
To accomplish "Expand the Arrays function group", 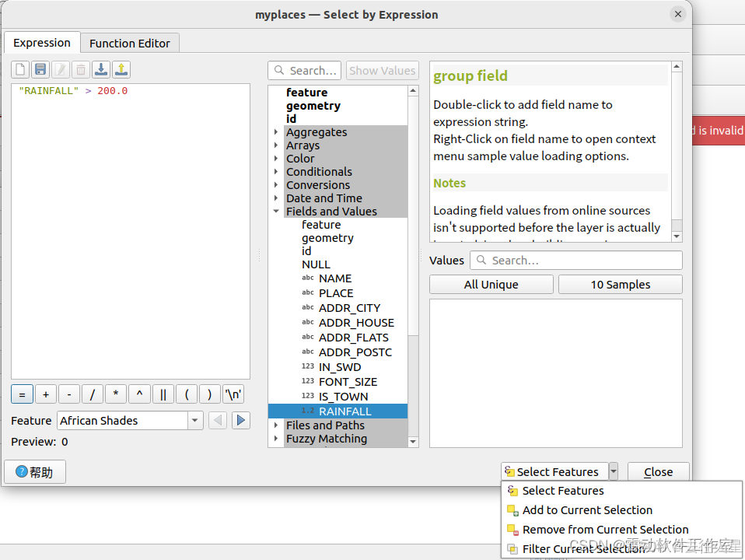I will (276, 145).
